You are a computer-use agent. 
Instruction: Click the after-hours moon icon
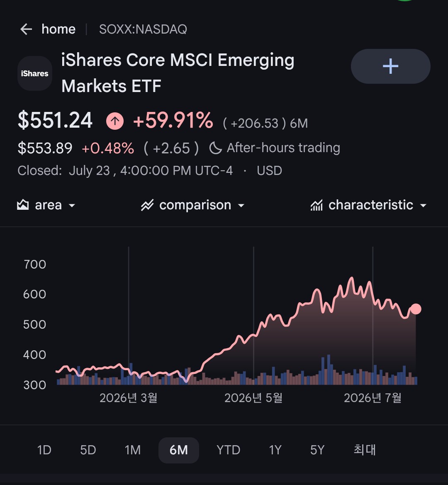click(x=215, y=148)
